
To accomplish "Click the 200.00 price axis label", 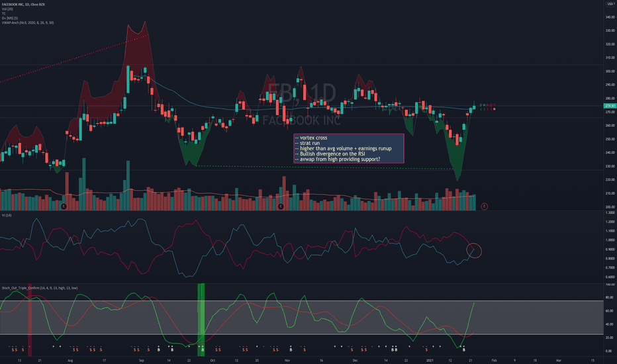I will click(610, 206).
